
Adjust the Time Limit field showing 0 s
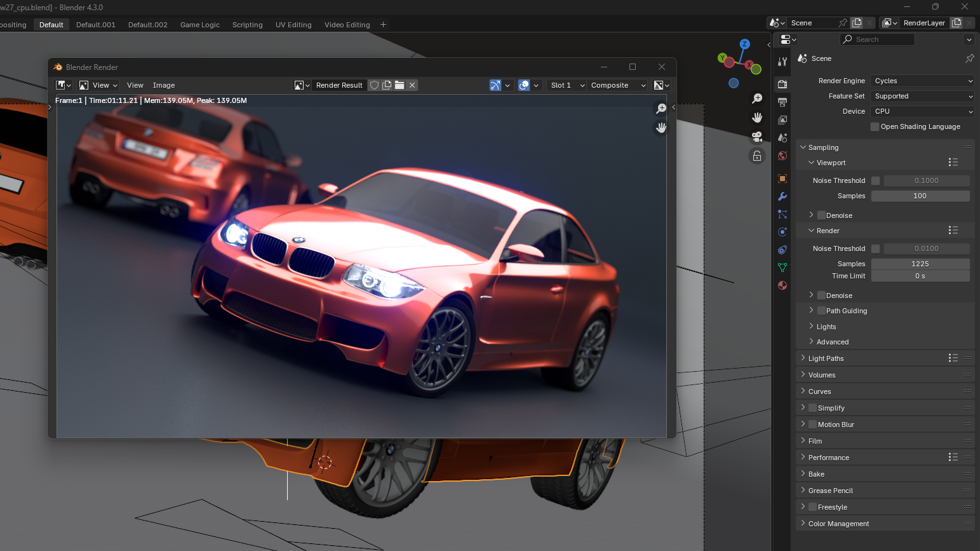(x=920, y=276)
